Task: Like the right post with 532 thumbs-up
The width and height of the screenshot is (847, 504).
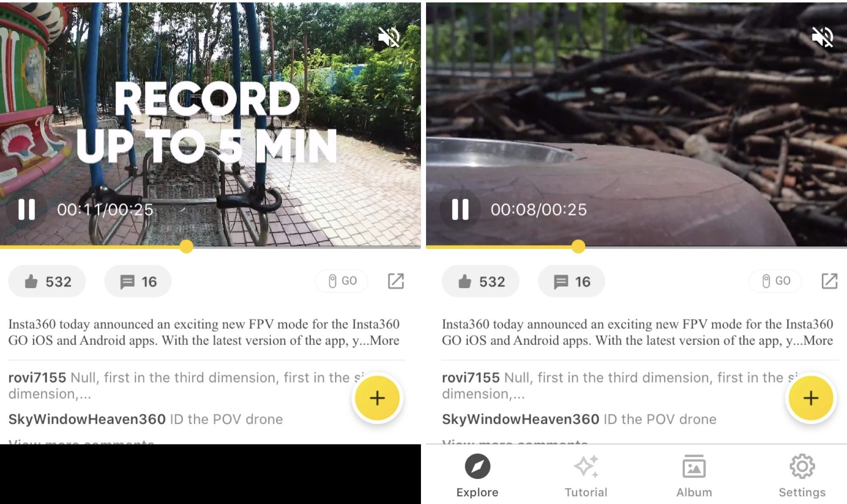Action: [x=481, y=281]
